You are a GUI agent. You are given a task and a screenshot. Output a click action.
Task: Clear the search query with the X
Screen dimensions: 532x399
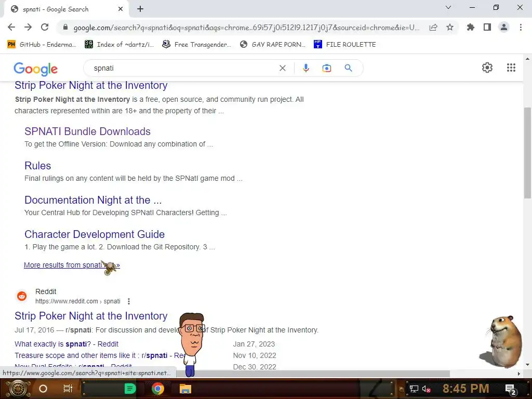tap(282, 68)
